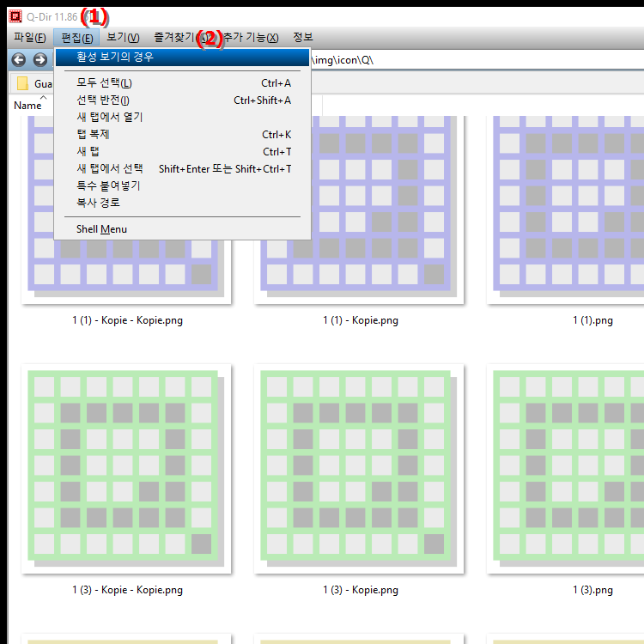This screenshot has height=644, width=644.
Task: Select thumbnail 1 (1) - Kopie - Kopie.png
Action: 126,210
